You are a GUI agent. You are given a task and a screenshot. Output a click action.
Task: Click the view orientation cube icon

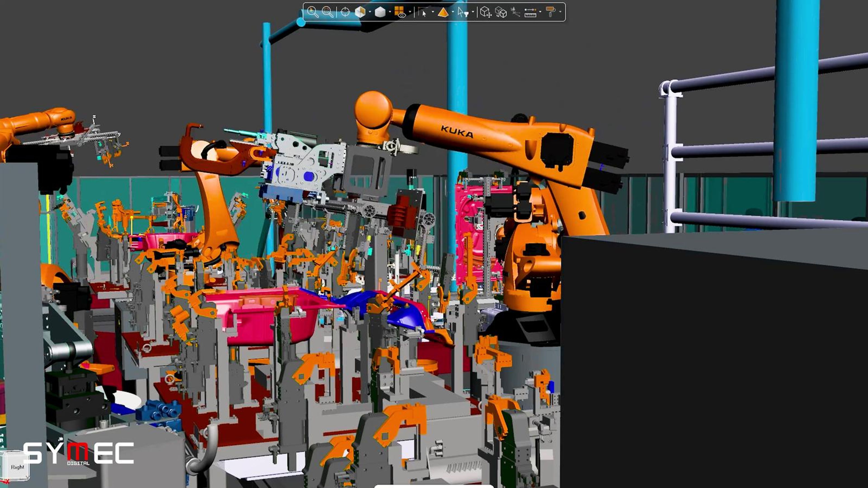click(x=360, y=12)
